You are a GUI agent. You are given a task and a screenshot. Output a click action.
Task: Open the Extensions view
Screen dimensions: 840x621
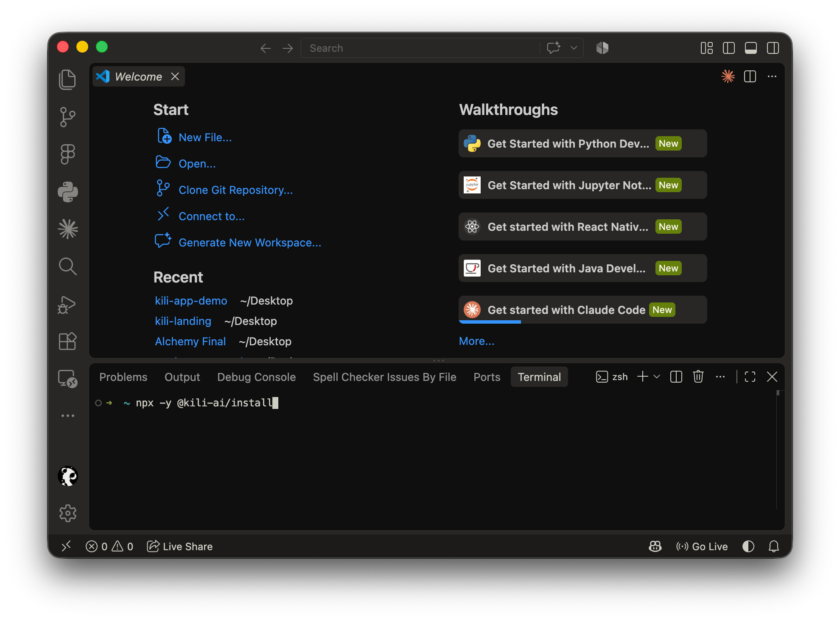tap(67, 341)
